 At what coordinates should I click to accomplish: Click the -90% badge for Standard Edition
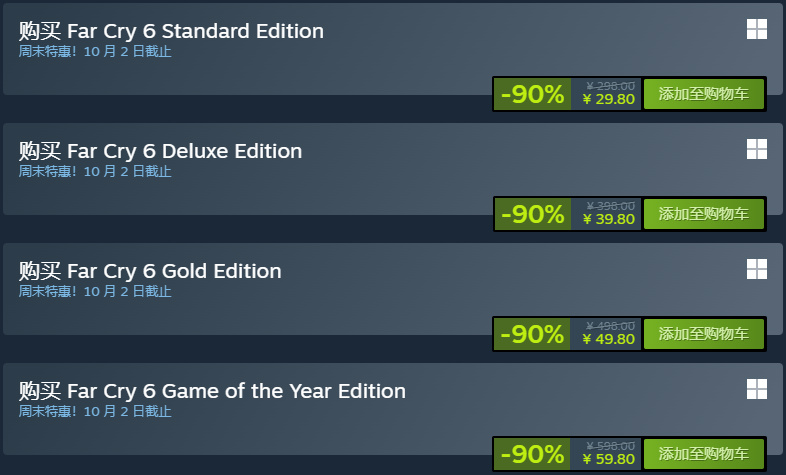point(532,94)
